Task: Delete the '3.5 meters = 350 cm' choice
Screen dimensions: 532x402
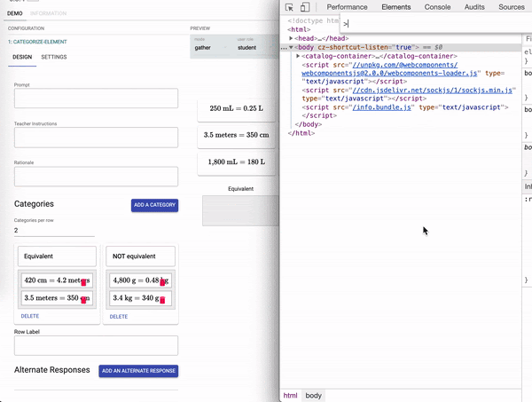Action: [83, 300]
